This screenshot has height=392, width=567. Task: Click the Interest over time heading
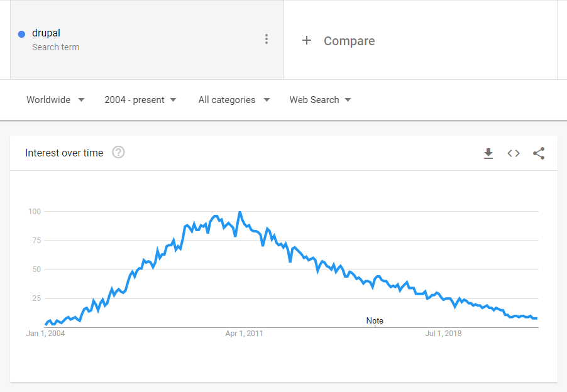[x=64, y=153]
